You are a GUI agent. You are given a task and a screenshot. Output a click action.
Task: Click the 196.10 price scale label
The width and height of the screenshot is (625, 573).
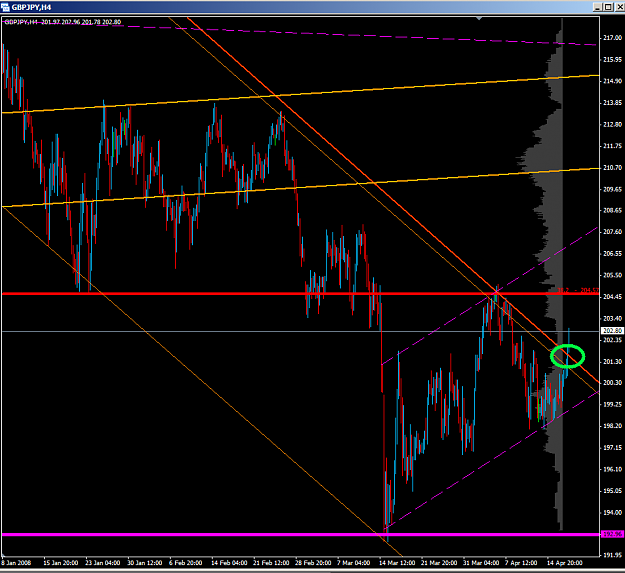click(612, 469)
